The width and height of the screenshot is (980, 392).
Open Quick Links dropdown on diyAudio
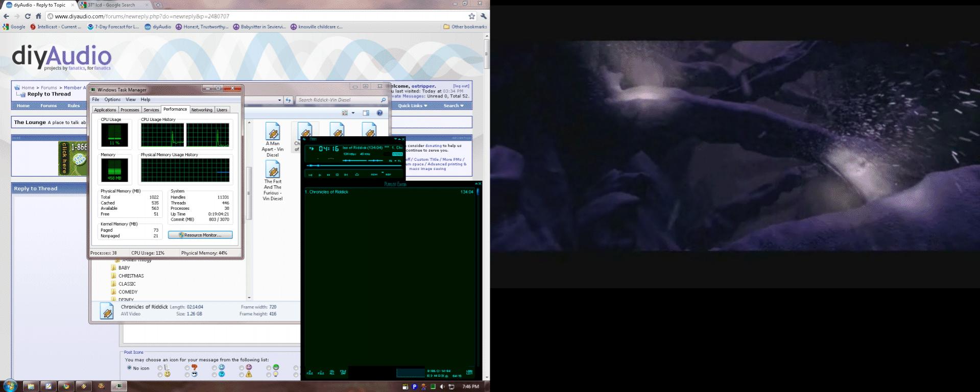pos(413,106)
